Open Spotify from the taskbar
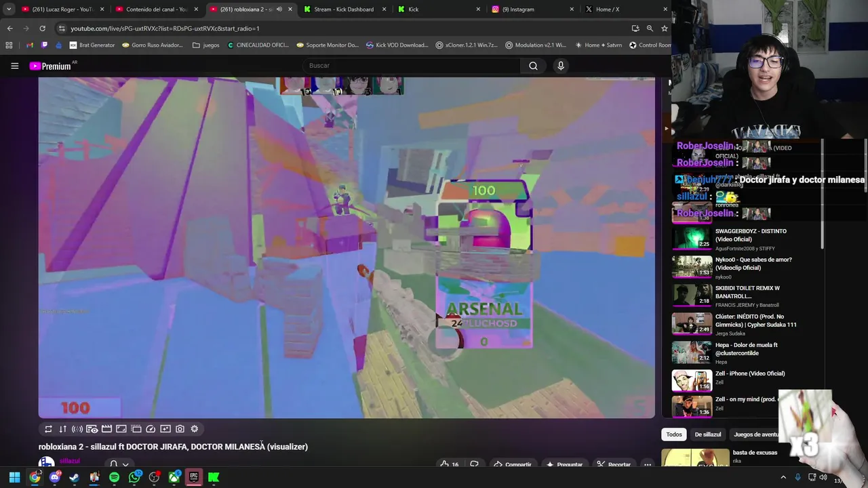Image resolution: width=868 pixels, height=488 pixels. pos(114,477)
